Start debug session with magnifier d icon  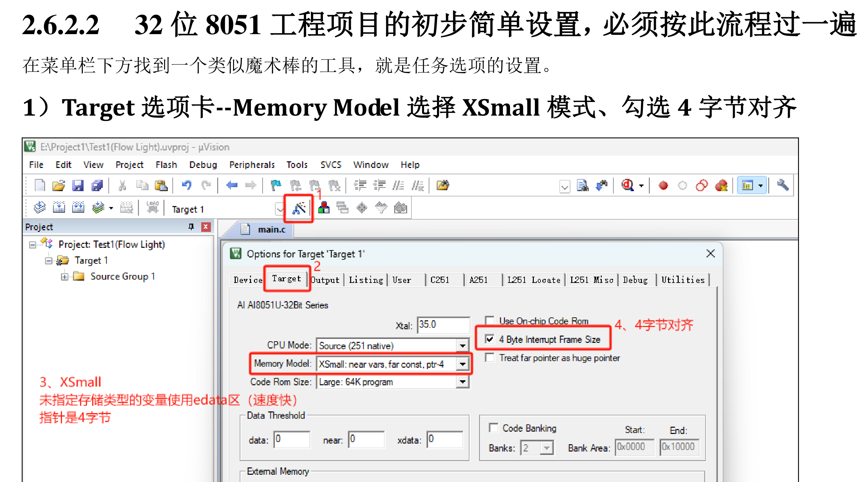coord(628,185)
